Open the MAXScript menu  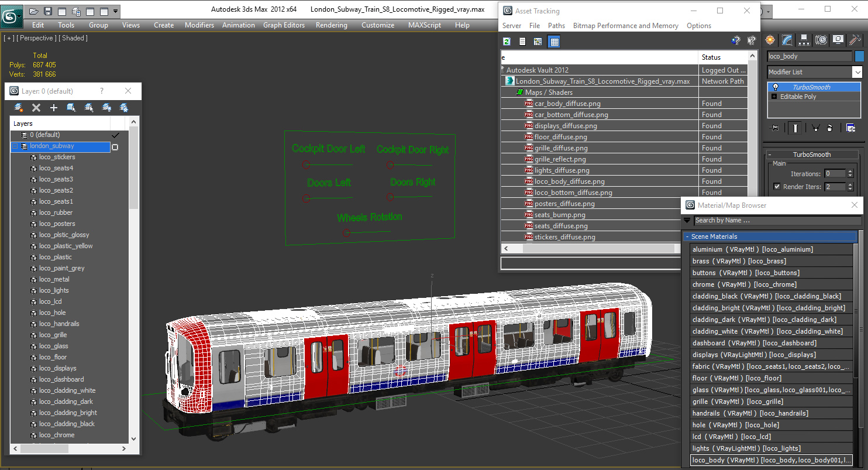(425, 25)
